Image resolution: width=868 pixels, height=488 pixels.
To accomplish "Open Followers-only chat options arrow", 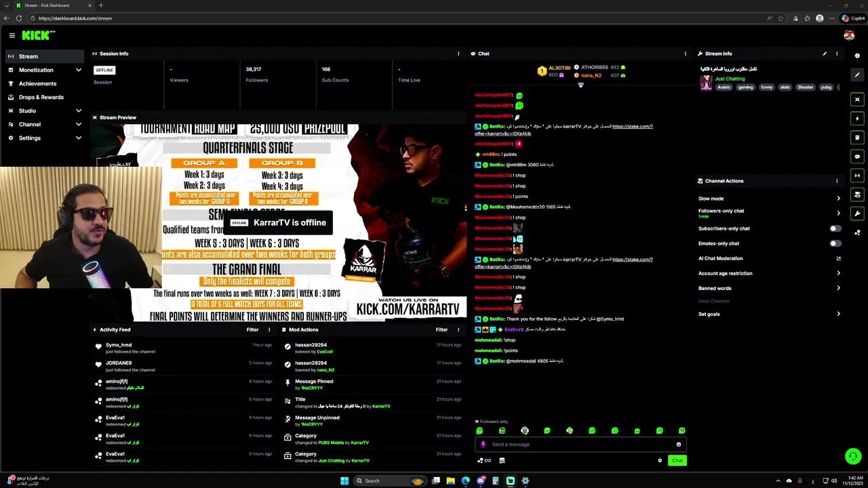I will click(x=838, y=213).
